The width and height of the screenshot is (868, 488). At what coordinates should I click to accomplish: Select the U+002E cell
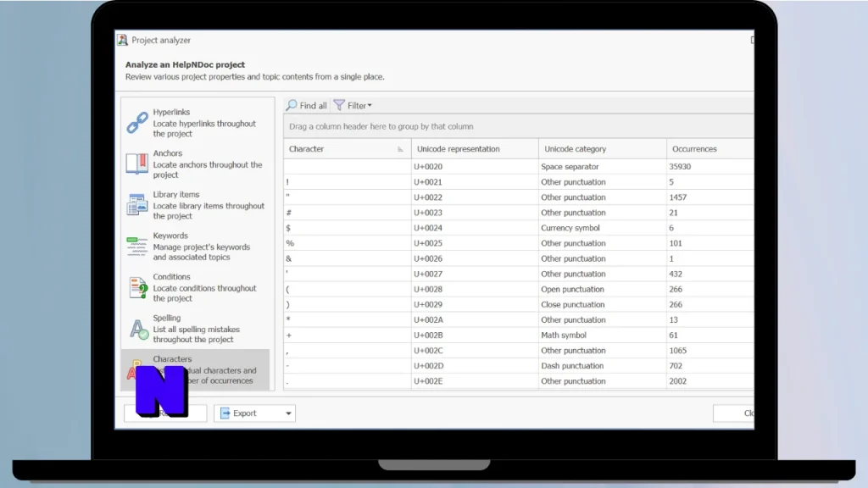pos(475,381)
